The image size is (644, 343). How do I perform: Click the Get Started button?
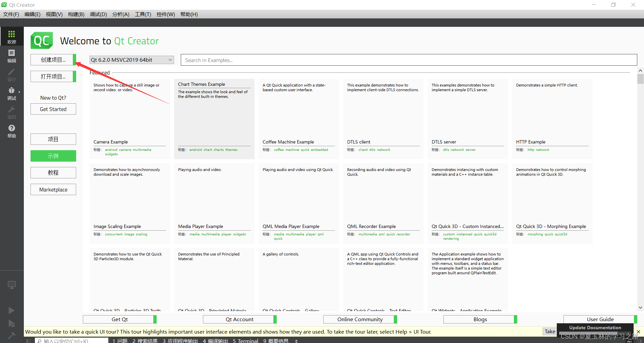tap(53, 109)
